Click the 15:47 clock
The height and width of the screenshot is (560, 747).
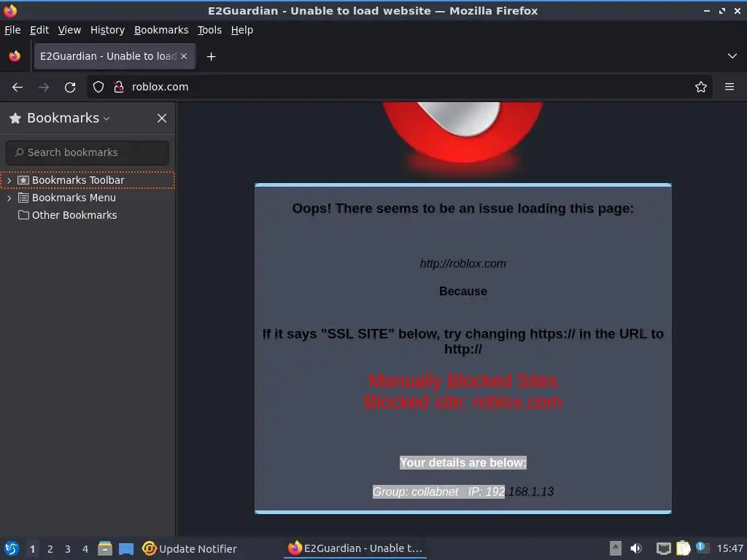pos(729,548)
